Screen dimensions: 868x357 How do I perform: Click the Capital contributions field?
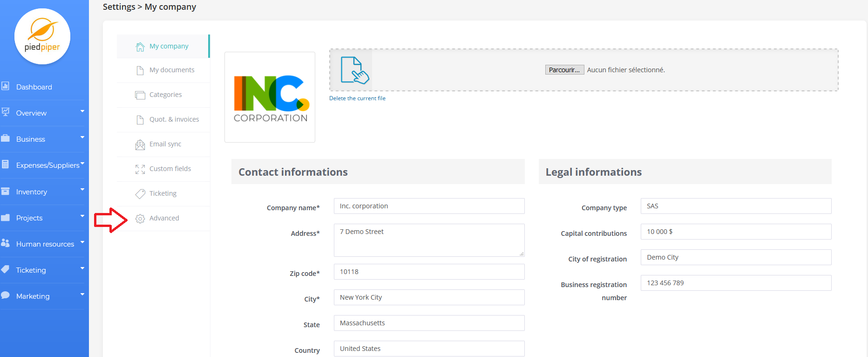(736, 232)
